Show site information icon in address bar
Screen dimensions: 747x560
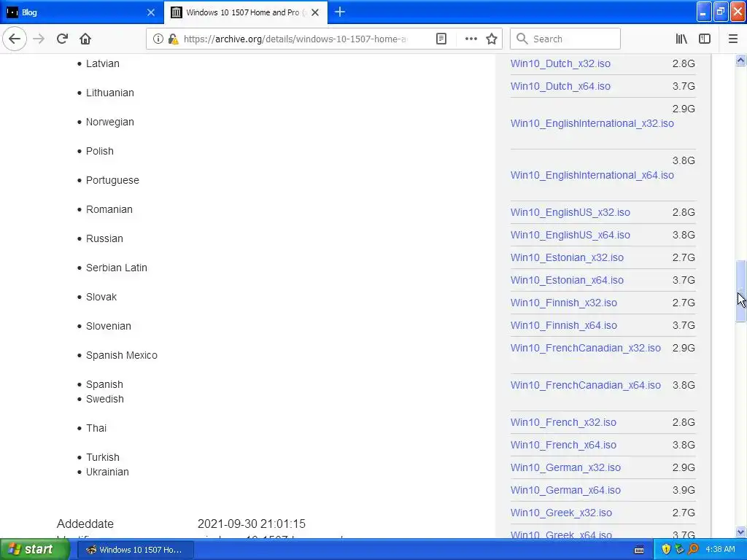click(158, 39)
